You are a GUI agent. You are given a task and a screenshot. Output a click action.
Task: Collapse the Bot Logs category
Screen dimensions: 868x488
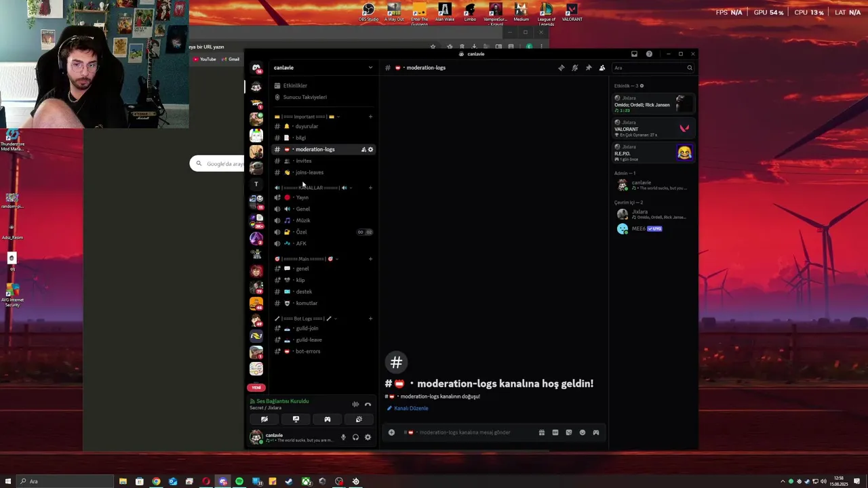306,319
